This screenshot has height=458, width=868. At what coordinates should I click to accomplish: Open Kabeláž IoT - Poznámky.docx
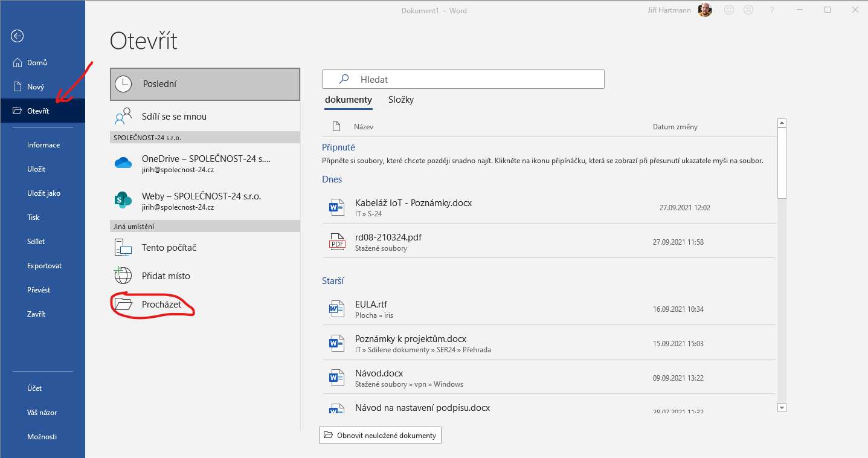point(550,207)
